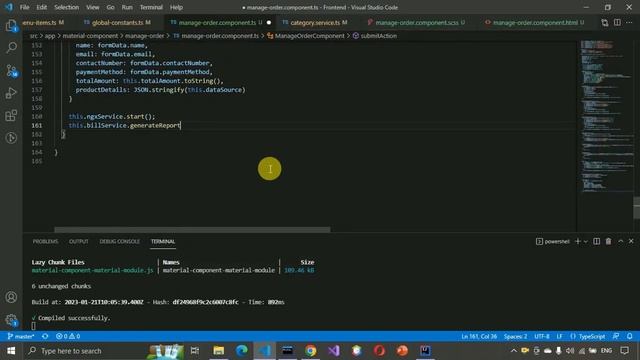Click the feedback icon in status bar
640x360 pixels.
[x=616, y=336]
